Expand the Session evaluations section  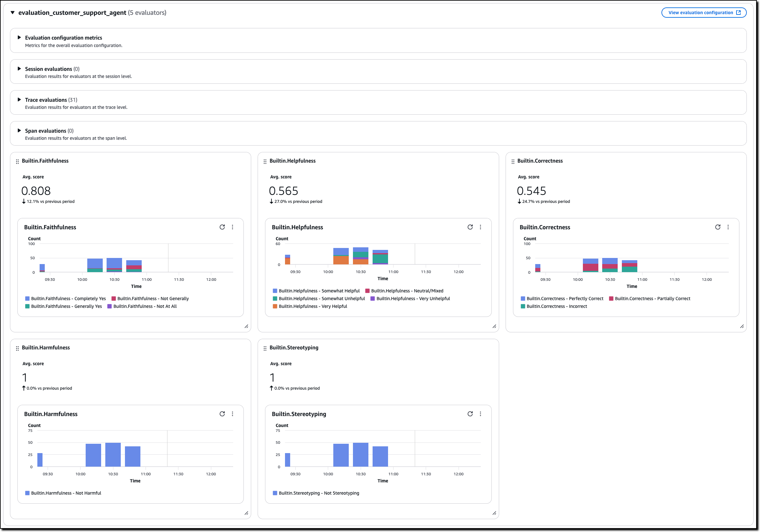pyautogui.click(x=20, y=69)
